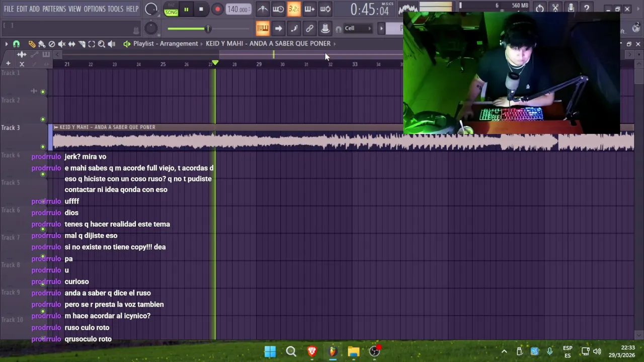Select the Playback speaker tool
The height and width of the screenshot is (362, 644).
(x=112, y=44)
